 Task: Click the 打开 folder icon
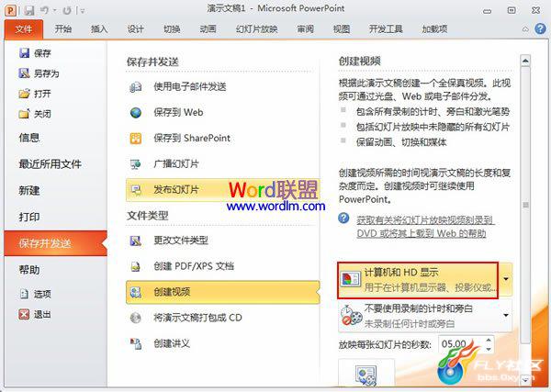(x=24, y=94)
